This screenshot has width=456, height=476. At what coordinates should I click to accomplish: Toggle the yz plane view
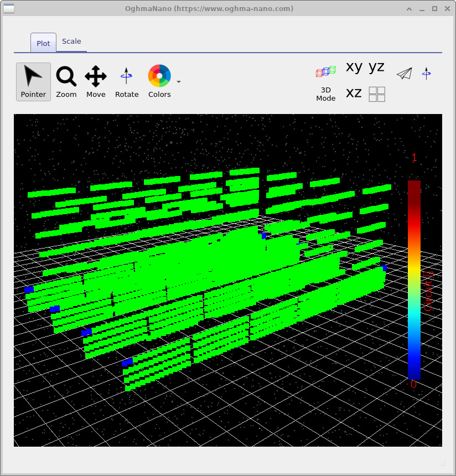(x=376, y=67)
